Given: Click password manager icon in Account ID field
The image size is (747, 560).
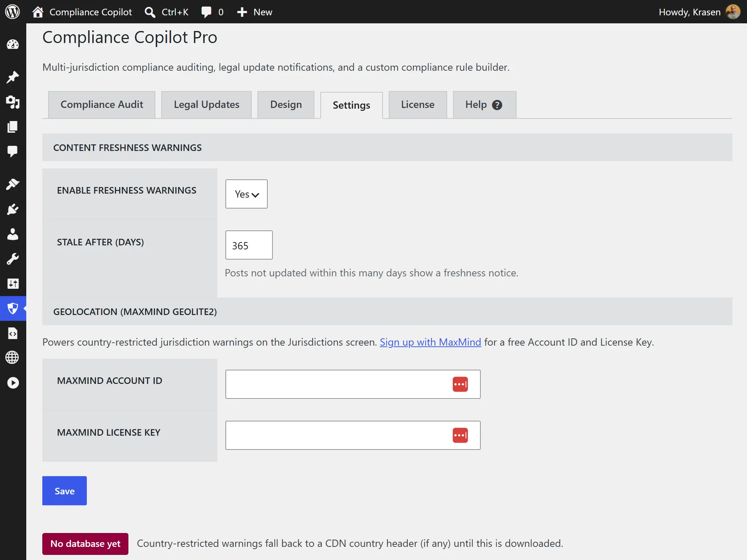Looking at the screenshot, I should click(460, 384).
